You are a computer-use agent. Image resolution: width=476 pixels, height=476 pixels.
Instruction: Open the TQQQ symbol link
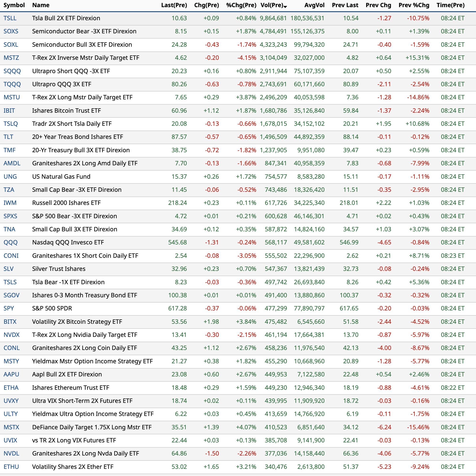[x=12, y=84]
